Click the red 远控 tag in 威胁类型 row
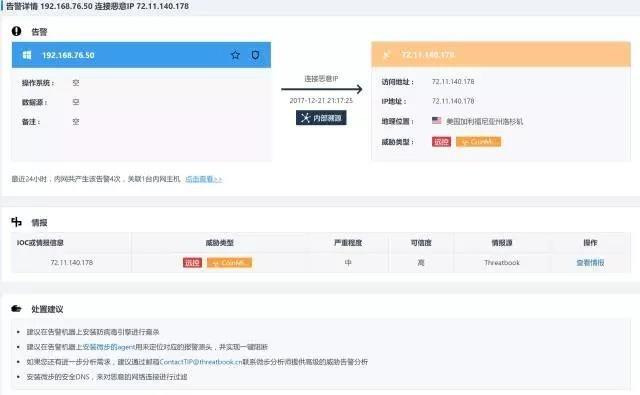 pos(442,142)
